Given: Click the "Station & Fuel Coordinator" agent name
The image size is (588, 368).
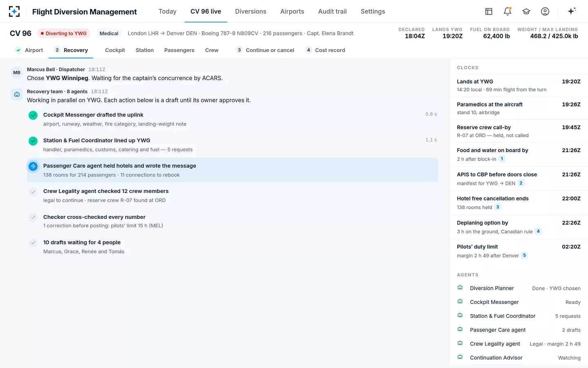Looking at the screenshot, I should pyautogui.click(x=503, y=316).
